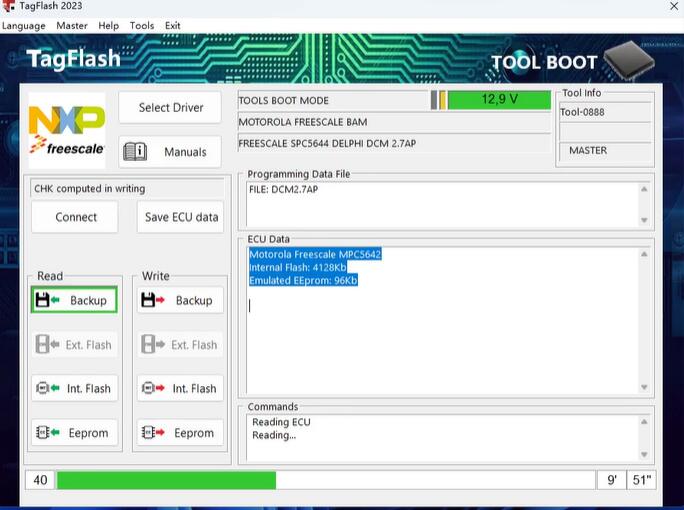Click scroll down arrow in Programming Data File
Image resolution: width=684 pixels, height=510 pixels.
coord(644,220)
